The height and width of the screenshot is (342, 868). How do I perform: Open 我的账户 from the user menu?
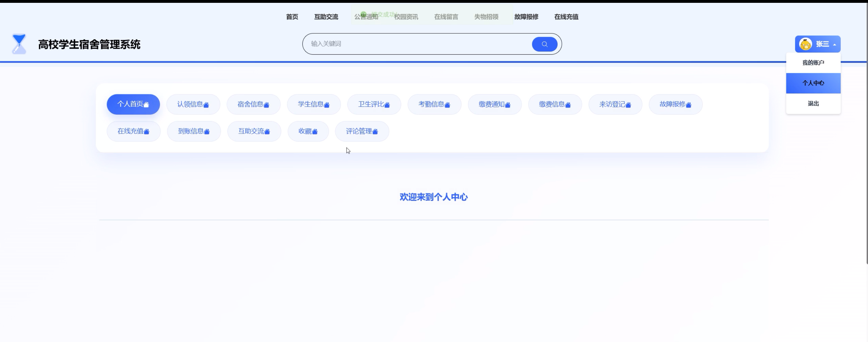click(x=813, y=63)
